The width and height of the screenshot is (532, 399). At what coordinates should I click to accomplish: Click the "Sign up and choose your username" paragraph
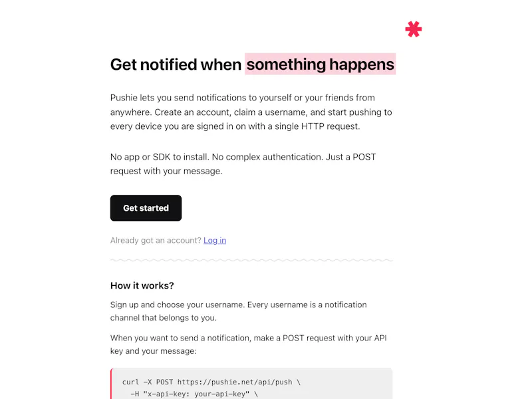pyautogui.click(x=239, y=311)
